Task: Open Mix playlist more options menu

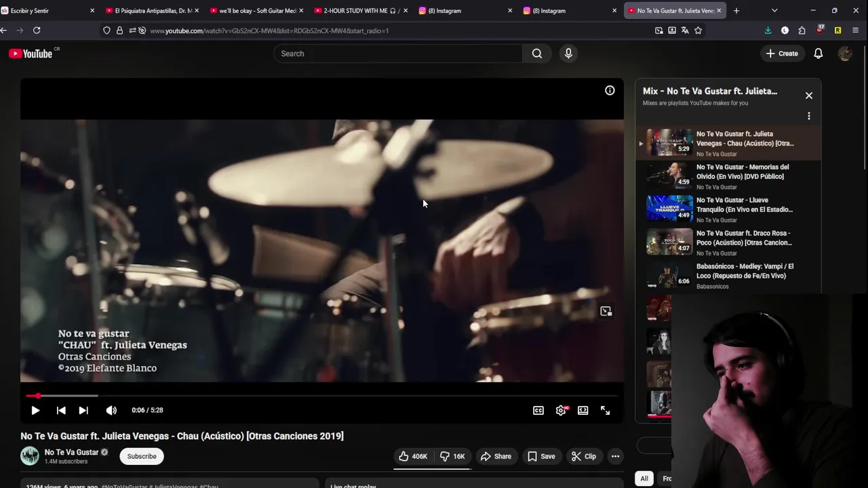Action: coord(809,116)
